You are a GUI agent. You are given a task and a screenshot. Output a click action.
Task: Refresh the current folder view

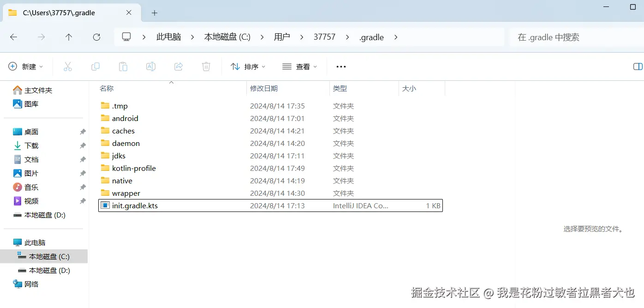pyautogui.click(x=96, y=37)
